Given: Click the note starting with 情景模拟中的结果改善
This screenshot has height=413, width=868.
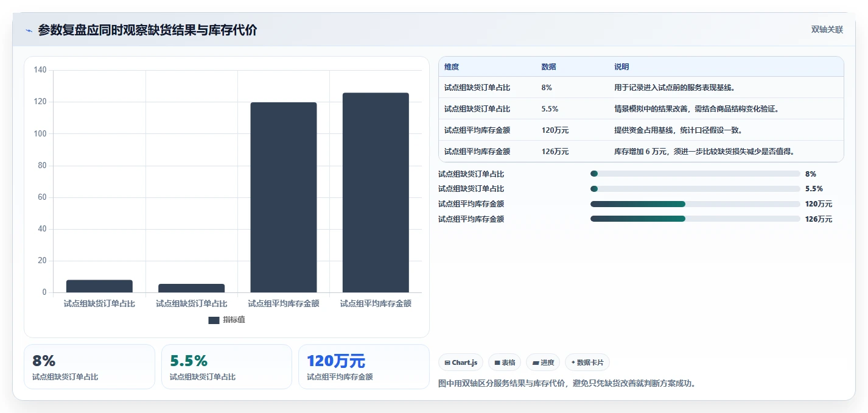Looking at the screenshot, I should click(x=697, y=109).
